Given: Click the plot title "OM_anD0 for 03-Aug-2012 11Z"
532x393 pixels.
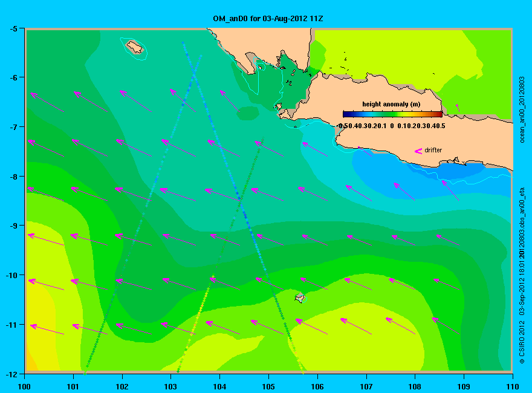Looking at the screenshot, I should pyautogui.click(x=268, y=19).
